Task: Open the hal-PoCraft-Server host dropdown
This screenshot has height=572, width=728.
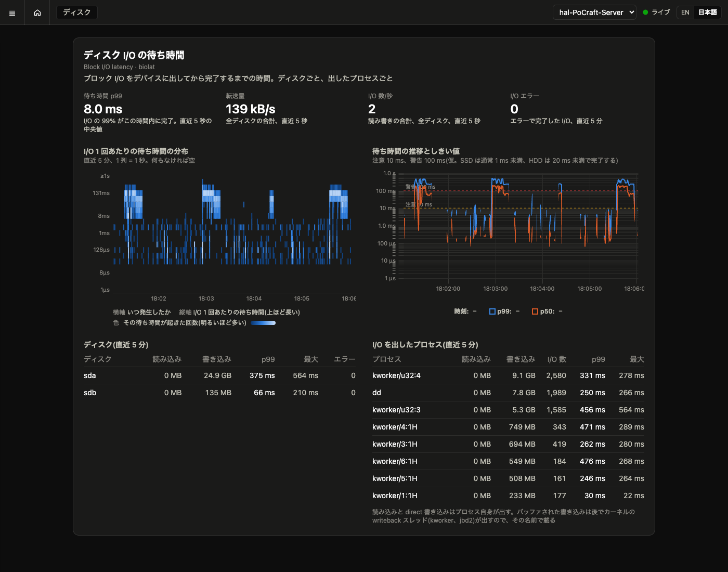Action: 594,12
